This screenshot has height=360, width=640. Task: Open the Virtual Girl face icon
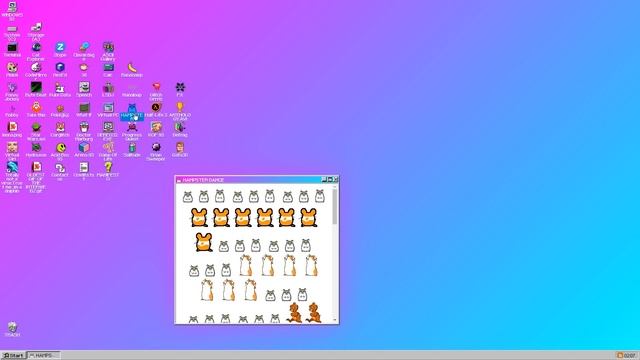12,152
